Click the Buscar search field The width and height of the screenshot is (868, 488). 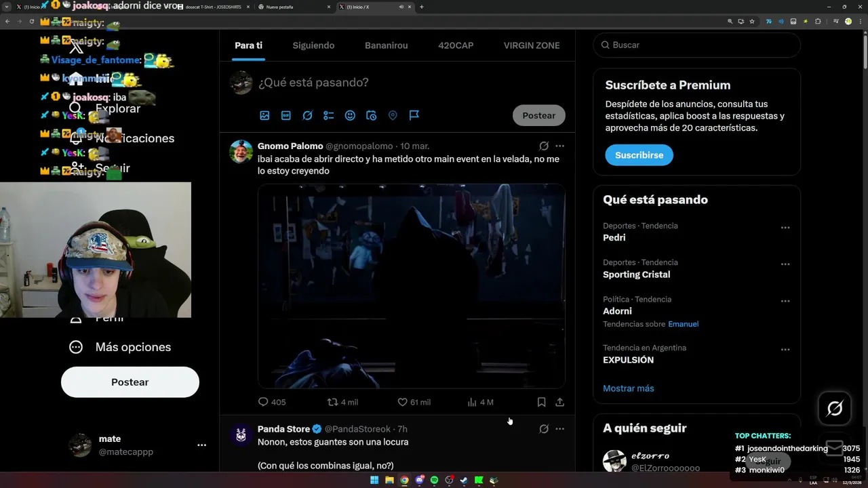click(697, 45)
